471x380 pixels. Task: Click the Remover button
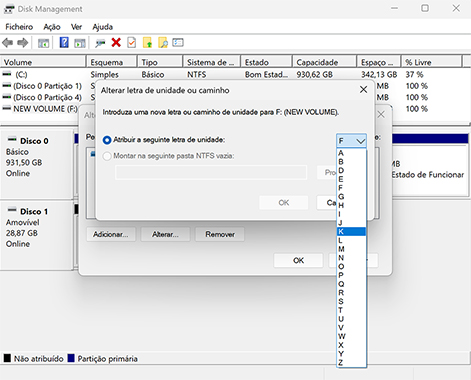point(220,234)
